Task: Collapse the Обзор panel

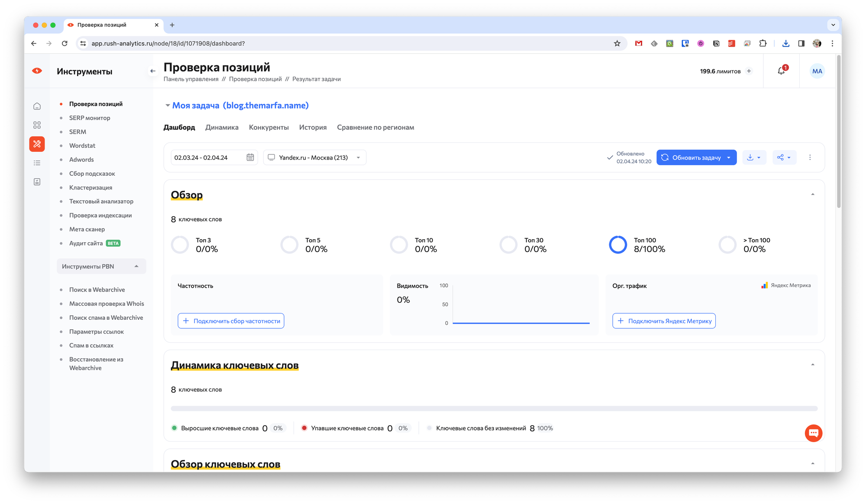Action: pos(812,195)
